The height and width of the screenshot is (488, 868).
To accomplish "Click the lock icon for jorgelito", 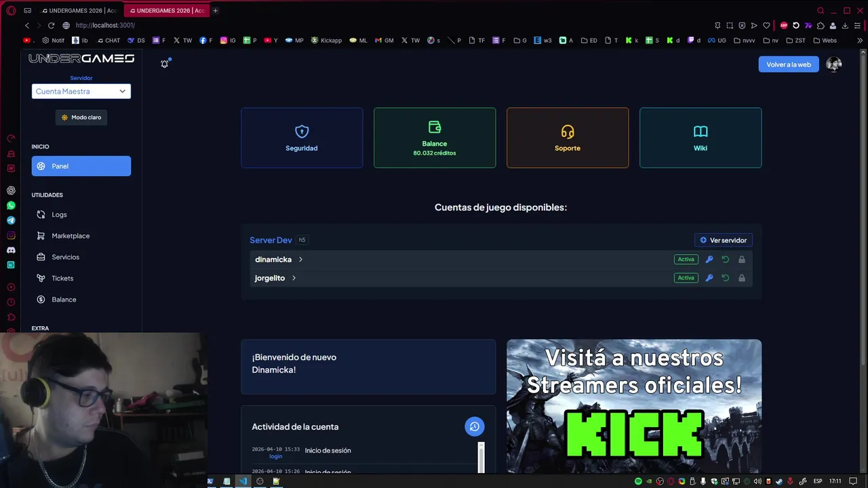I will click(742, 278).
